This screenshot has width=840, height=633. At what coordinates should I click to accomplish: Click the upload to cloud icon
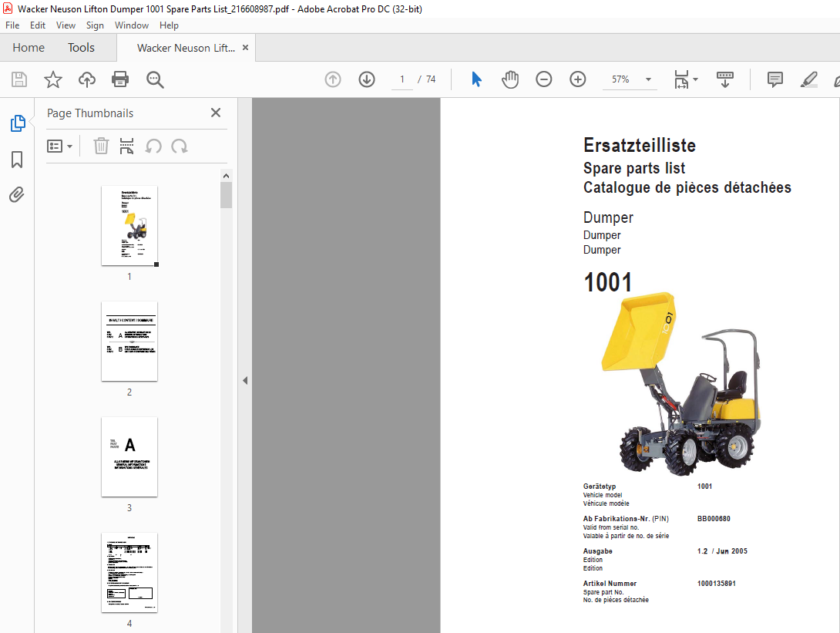click(x=87, y=79)
